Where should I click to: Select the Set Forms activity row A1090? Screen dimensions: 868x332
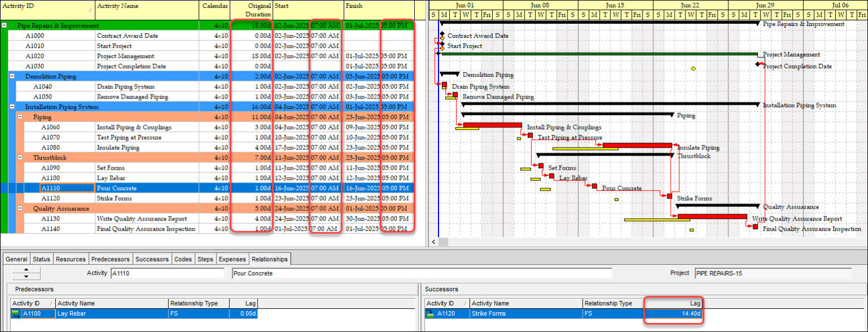(x=113, y=167)
